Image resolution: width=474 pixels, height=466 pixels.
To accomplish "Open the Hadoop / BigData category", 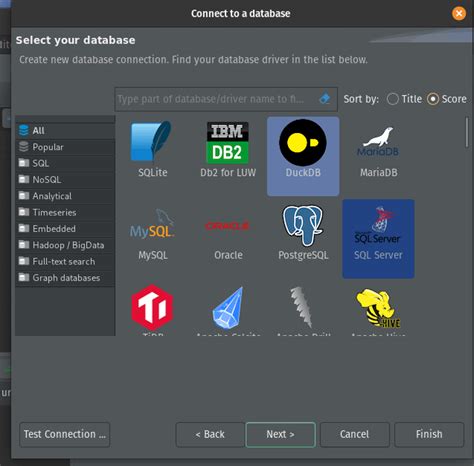I will [x=65, y=245].
